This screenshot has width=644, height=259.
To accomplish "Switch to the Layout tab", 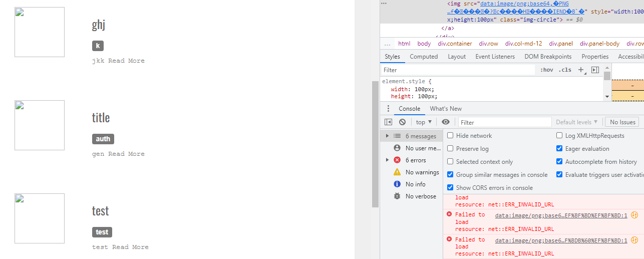I will pos(457,57).
